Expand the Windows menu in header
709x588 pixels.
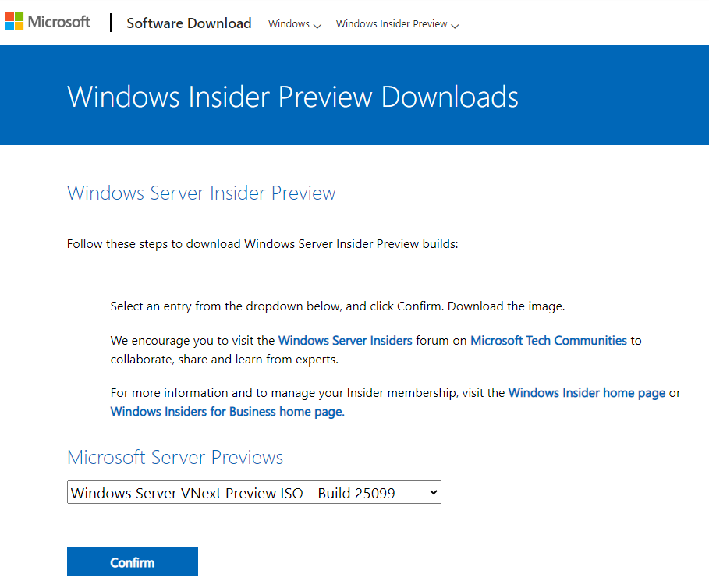(294, 24)
